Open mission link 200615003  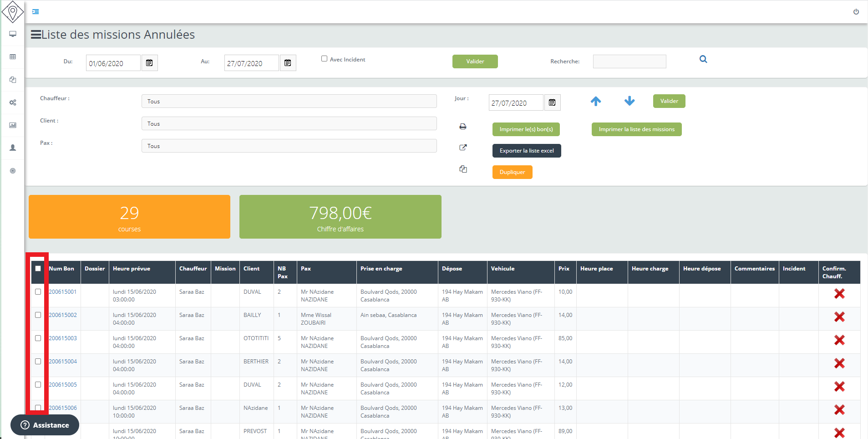point(63,338)
